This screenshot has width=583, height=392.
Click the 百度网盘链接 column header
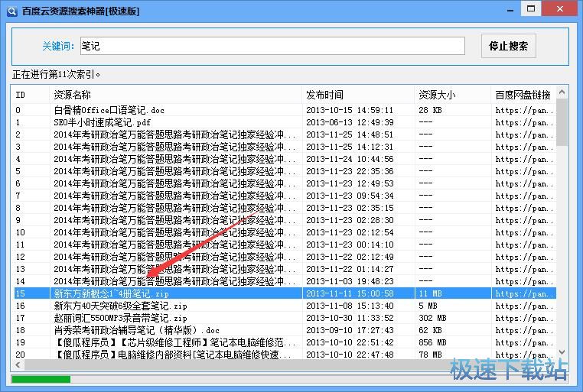pos(523,95)
